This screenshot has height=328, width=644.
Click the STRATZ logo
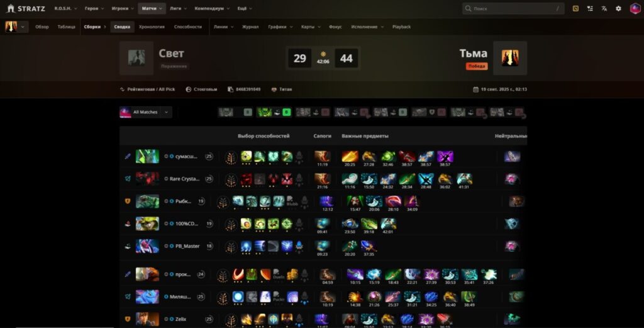(x=26, y=8)
